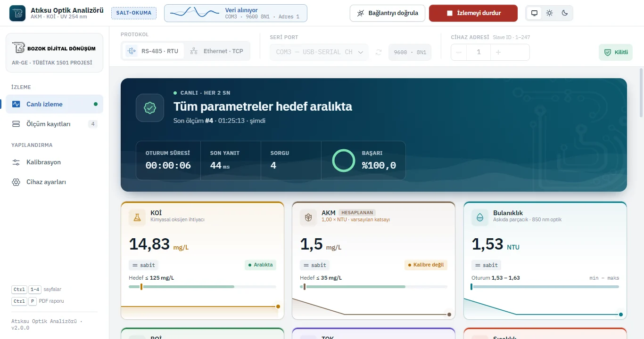644x339 pixels.
Task: Click the KOİ target progress bar
Action: pyautogui.click(x=203, y=287)
